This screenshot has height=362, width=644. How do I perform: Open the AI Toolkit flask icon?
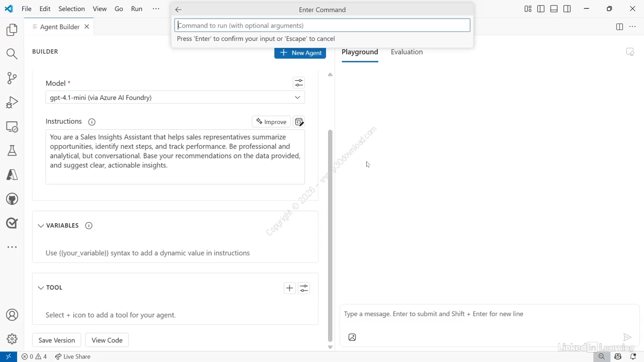point(12,151)
